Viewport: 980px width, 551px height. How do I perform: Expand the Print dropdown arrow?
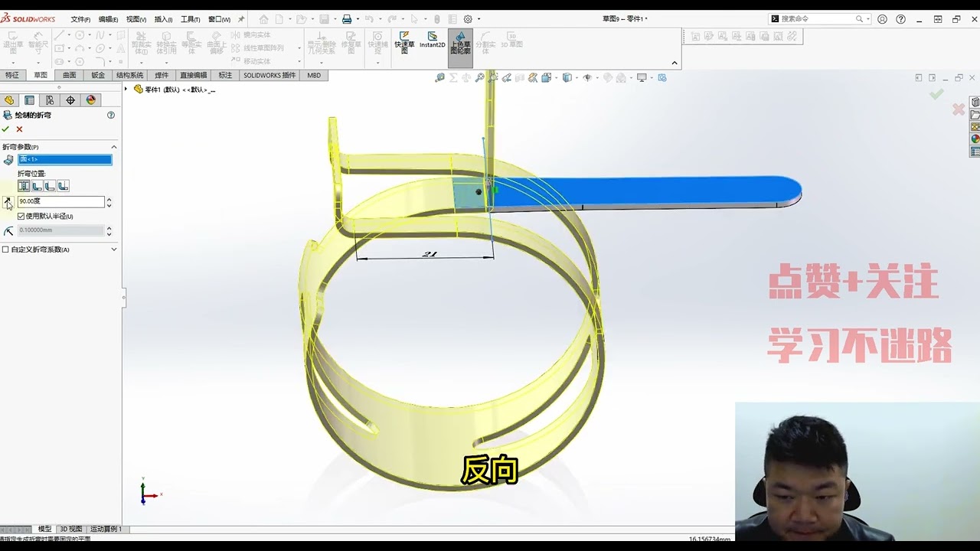358,19
